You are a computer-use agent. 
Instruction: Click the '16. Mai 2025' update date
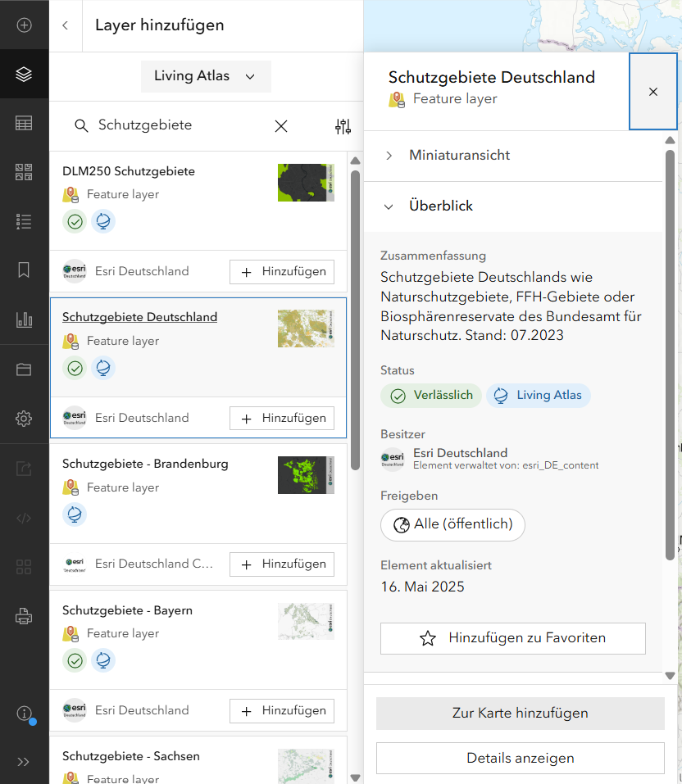click(x=422, y=587)
